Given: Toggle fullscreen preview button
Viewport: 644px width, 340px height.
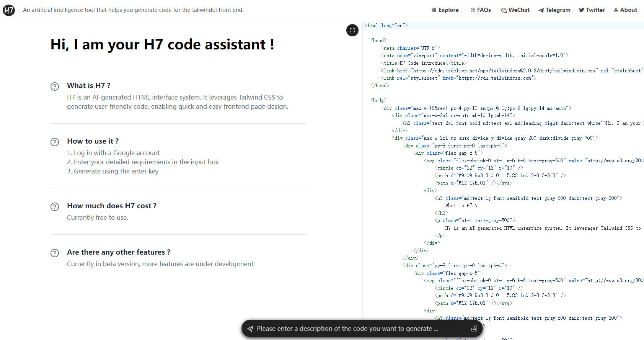Looking at the screenshot, I should (x=352, y=30).
